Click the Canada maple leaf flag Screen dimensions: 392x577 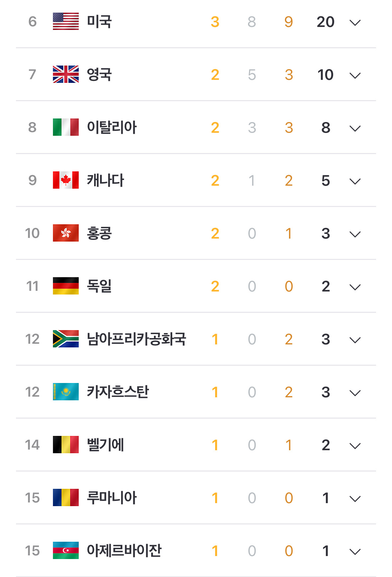pyautogui.click(x=66, y=180)
